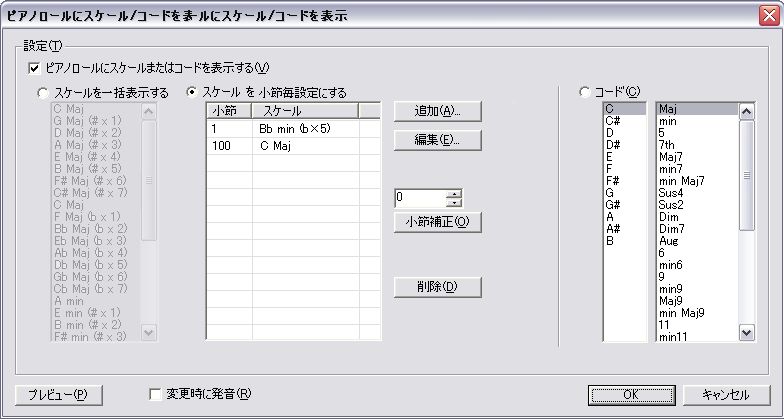
Task: Click the 削除(D) button
Action: point(438,287)
